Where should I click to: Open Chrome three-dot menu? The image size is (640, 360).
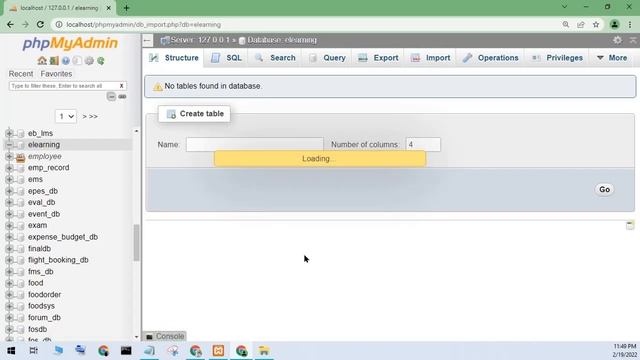point(630,24)
